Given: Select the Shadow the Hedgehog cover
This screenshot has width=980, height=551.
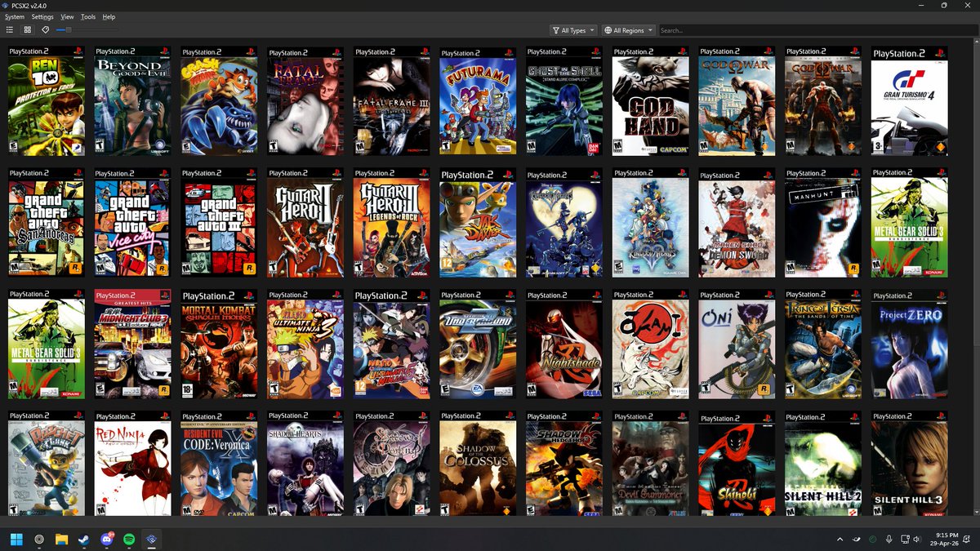Looking at the screenshot, I should coord(564,464).
